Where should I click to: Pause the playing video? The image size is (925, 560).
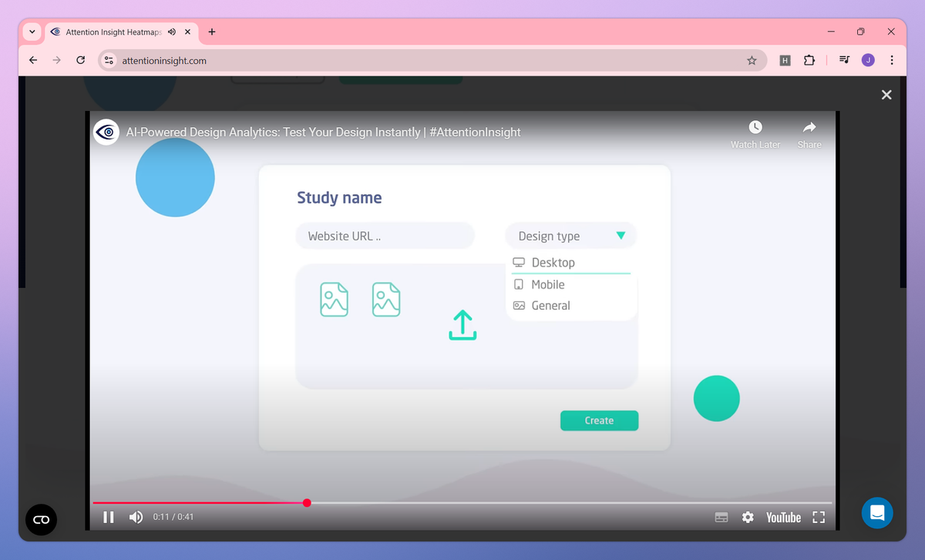(108, 517)
